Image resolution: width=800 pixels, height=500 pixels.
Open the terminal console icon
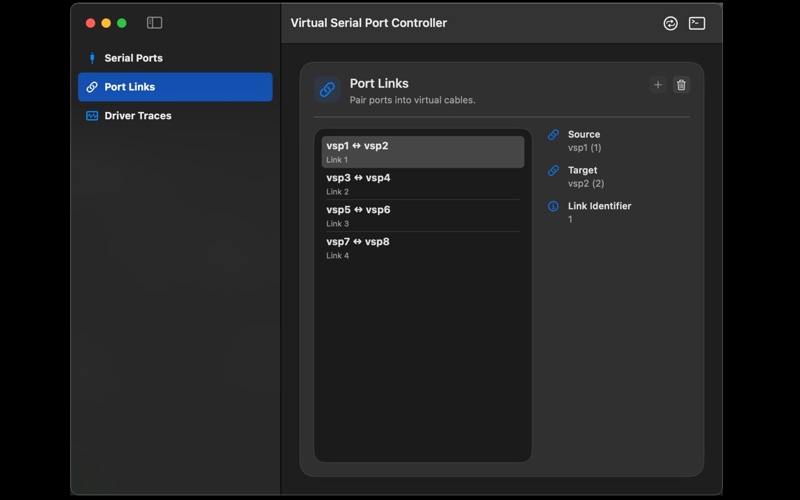(x=696, y=23)
